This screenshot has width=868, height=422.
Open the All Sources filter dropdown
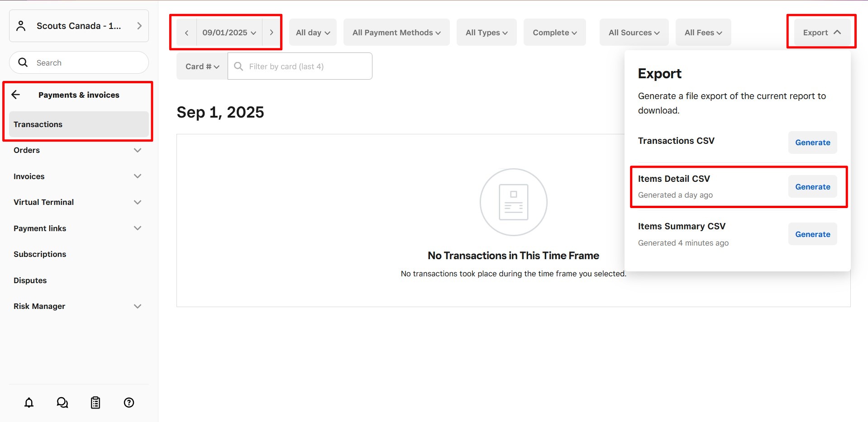point(634,33)
